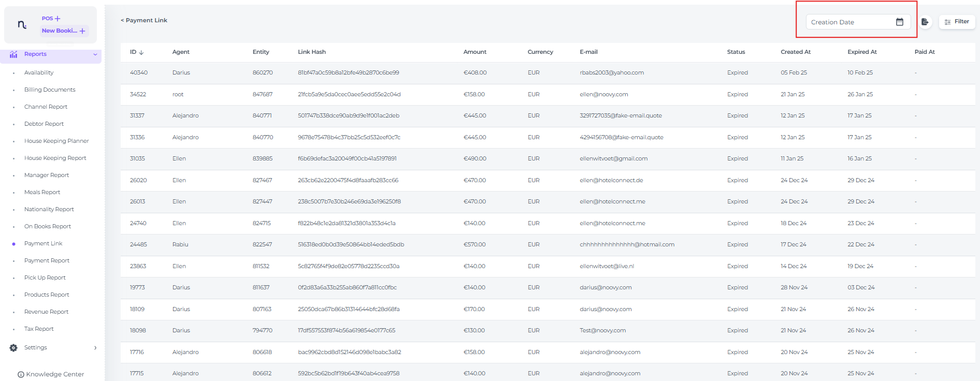Expand the Settings submenu arrow
980x381 pixels.
pyautogui.click(x=95, y=348)
